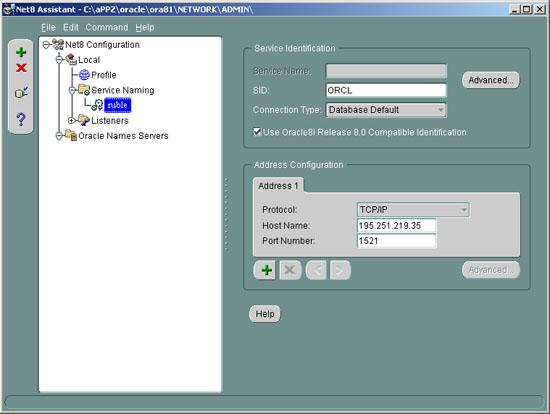
Task: Click the Local computer icon in tree
Action: pyautogui.click(x=71, y=60)
